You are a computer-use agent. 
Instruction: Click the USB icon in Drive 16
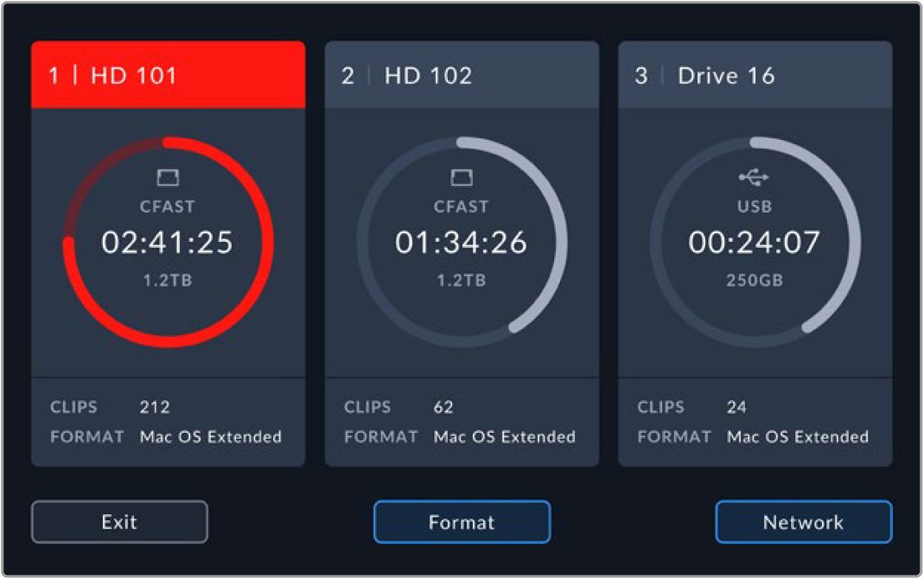click(x=754, y=176)
